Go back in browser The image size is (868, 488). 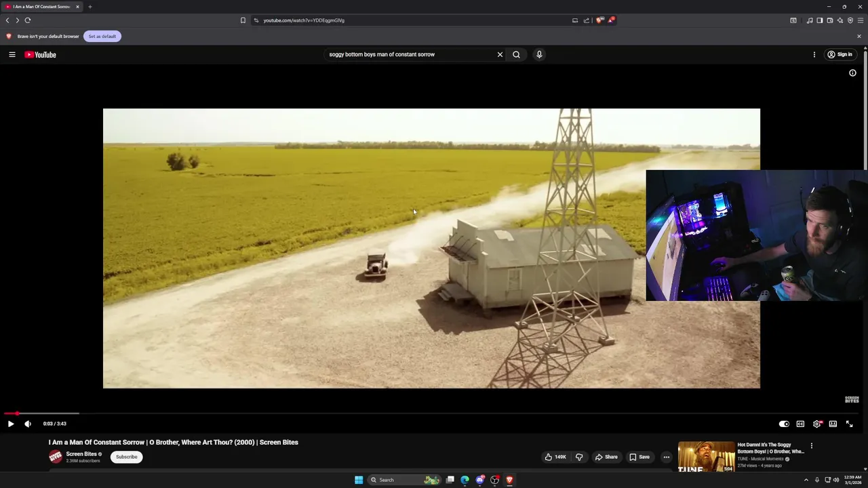[7, 20]
